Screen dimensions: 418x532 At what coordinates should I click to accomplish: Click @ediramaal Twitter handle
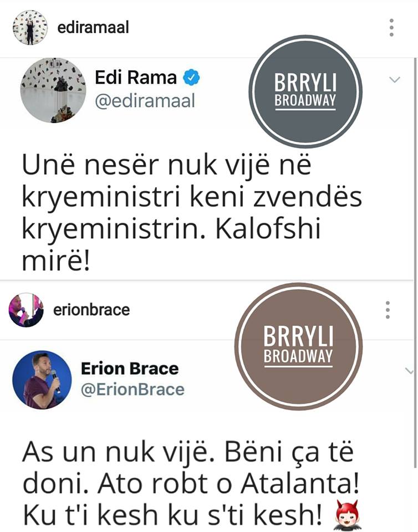[x=145, y=101]
